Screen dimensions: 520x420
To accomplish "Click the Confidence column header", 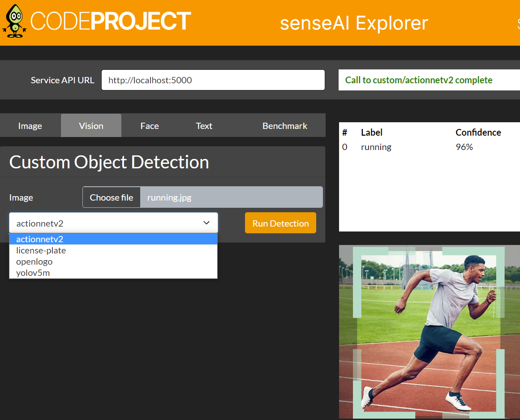I will point(478,133).
